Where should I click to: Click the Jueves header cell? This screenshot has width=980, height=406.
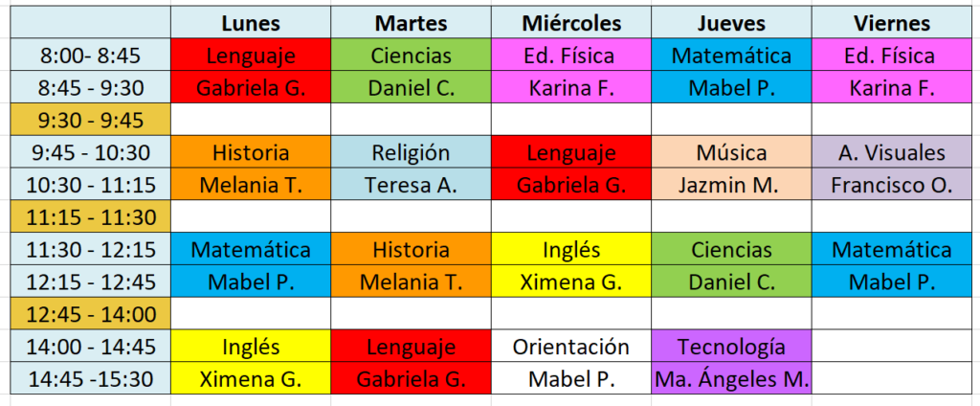(731, 23)
